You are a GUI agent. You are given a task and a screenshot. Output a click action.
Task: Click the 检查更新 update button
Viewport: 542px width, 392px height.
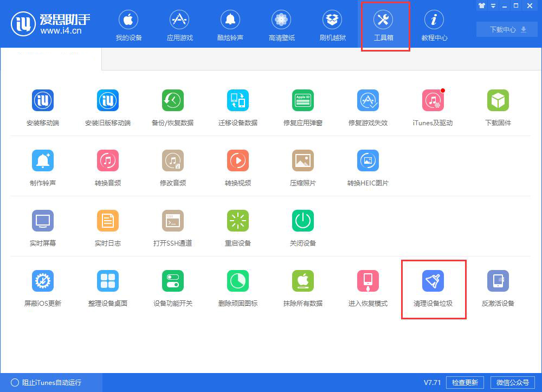click(x=465, y=382)
